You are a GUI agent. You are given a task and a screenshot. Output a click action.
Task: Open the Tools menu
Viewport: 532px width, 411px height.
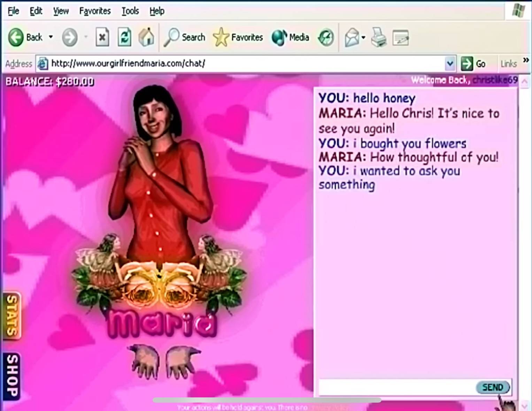coord(130,11)
